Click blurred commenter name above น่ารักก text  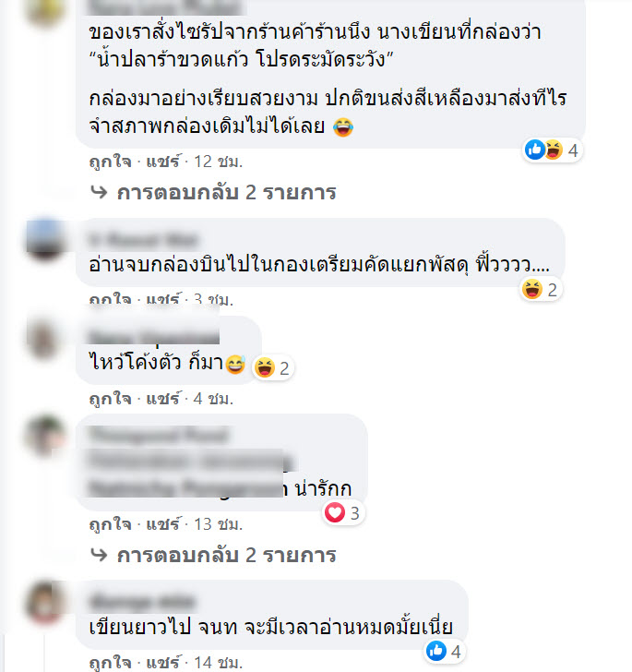point(159,436)
